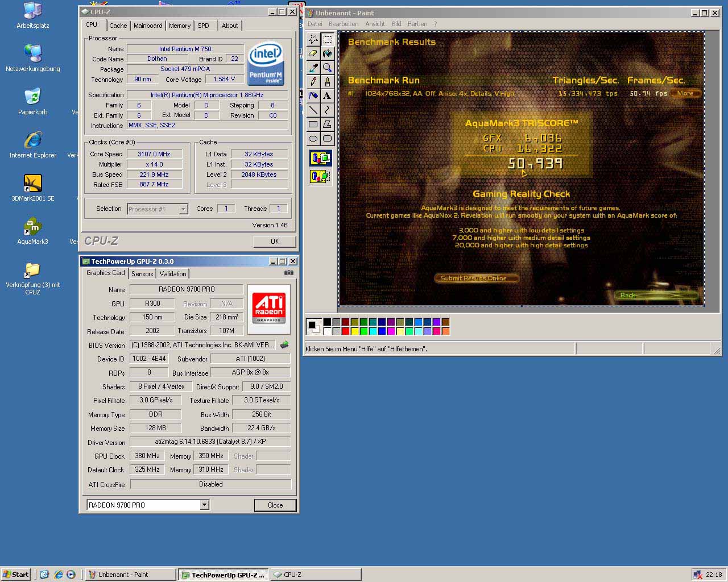Select the Airbrush spray tool

point(313,96)
